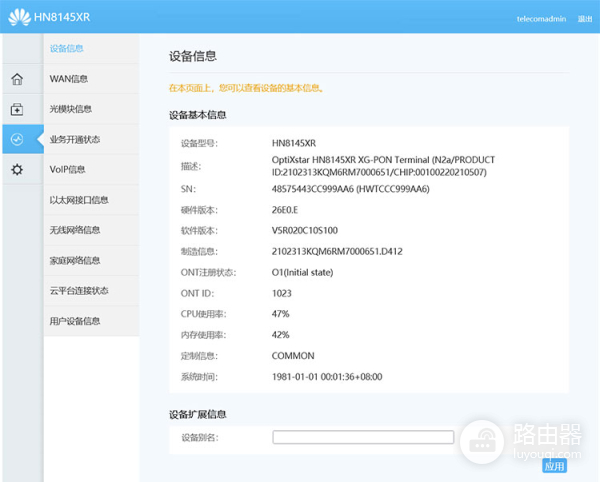Viewport: 600px width, 482px height.
Task: Select hardware version 26E0.E
Action: (x=285, y=210)
